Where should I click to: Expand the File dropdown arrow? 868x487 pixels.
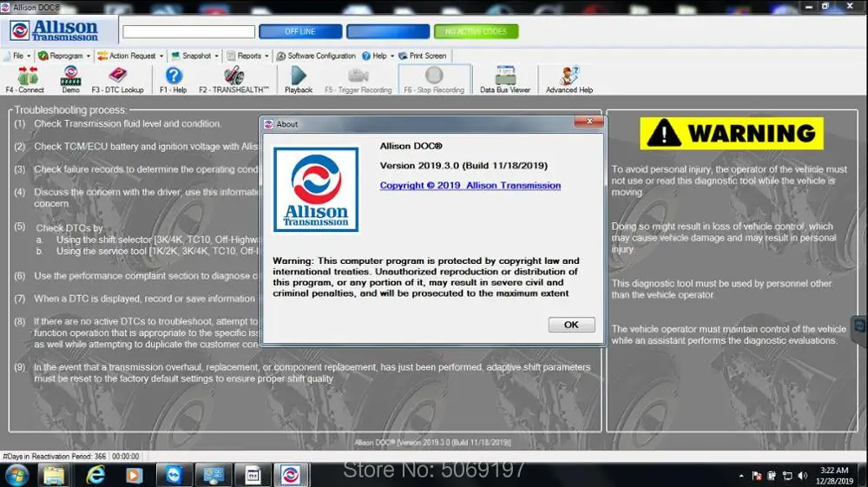[x=29, y=56]
